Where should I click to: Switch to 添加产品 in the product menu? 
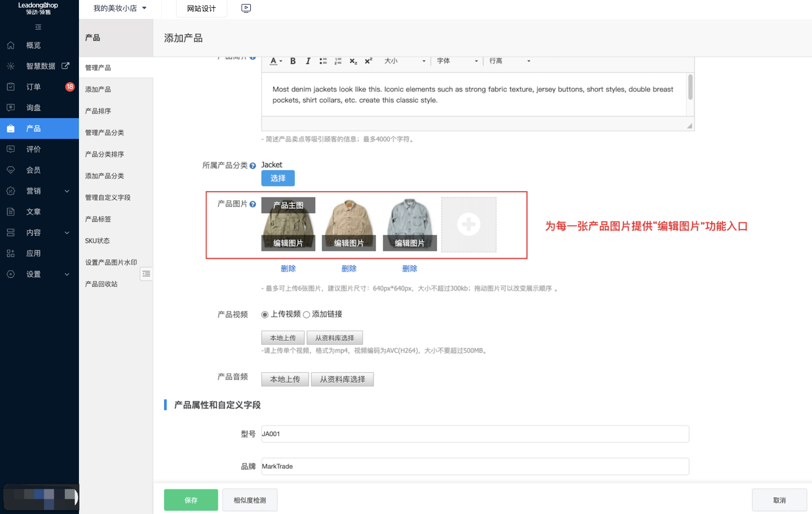pos(98,89)
